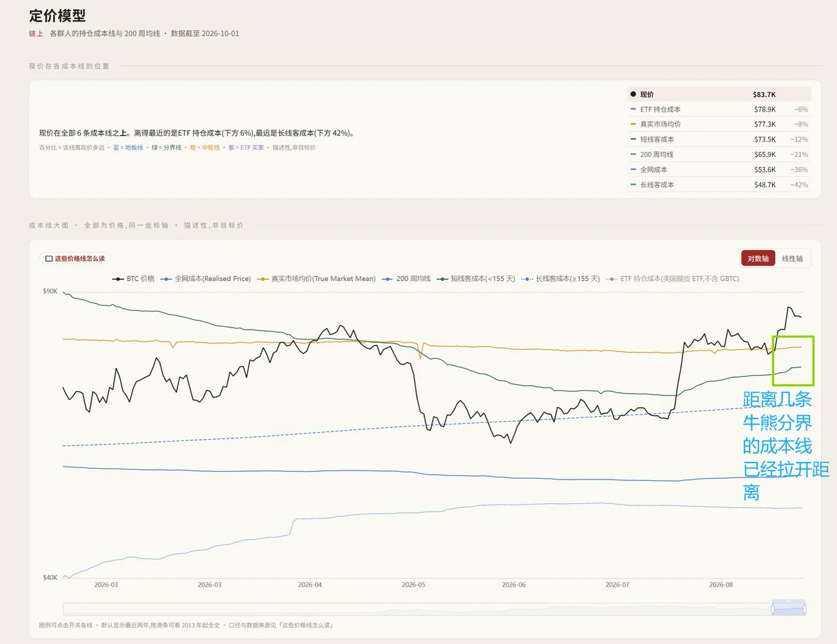The height and width of the screenshot is (644, 837).
Task: Click the 2026-04 x-axis label
Action: coord(310,585)
